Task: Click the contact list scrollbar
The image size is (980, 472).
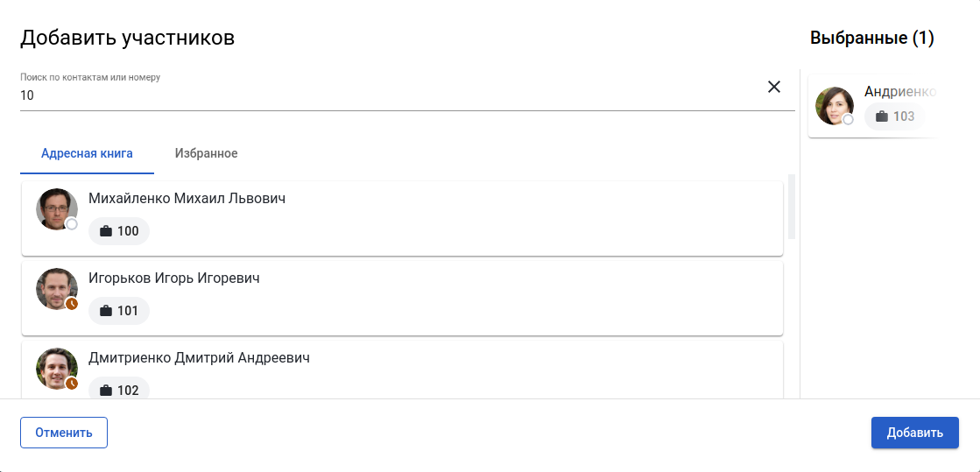Action: pos(792,206)
